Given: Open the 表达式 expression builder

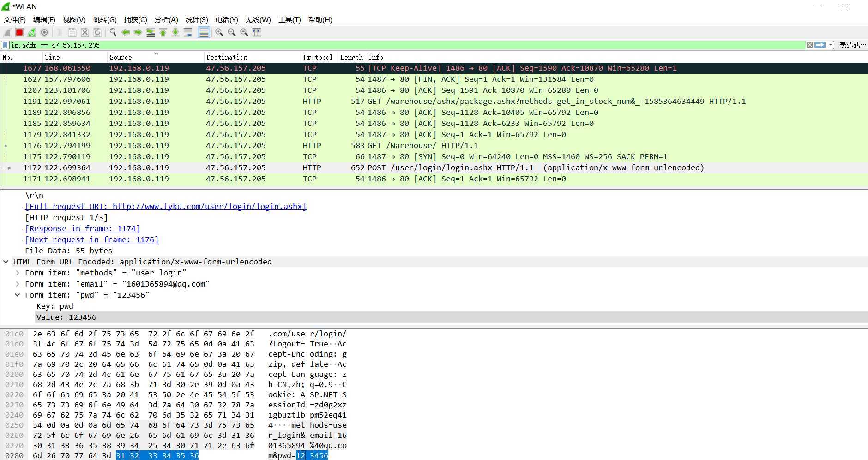Looking at the screenshot, I should point(852,45).
